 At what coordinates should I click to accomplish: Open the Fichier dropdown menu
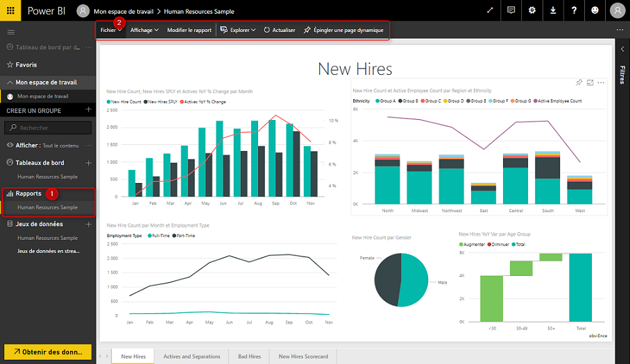[111, 30]
